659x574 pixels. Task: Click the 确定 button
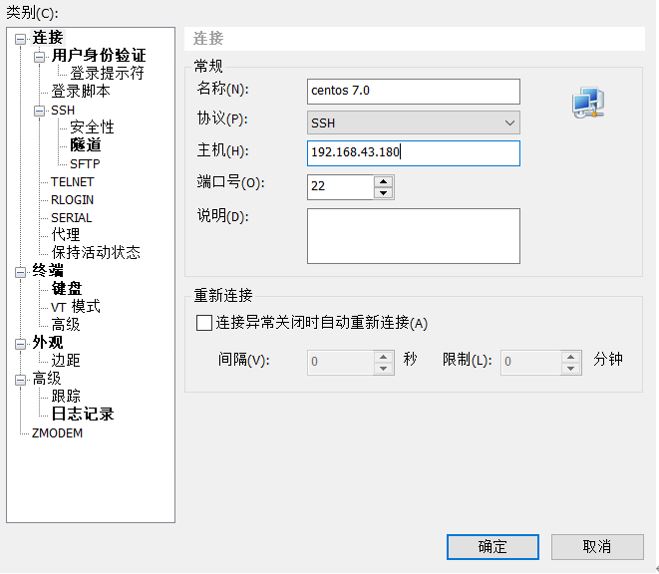click(x=493, y=547)
